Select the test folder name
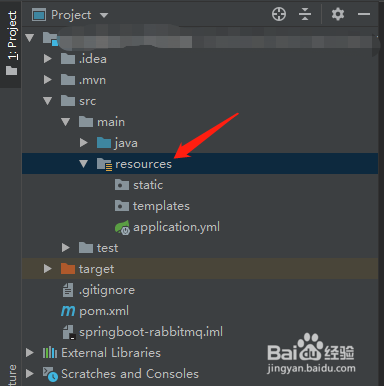This screenshot has width=384, height=386. 107,248
